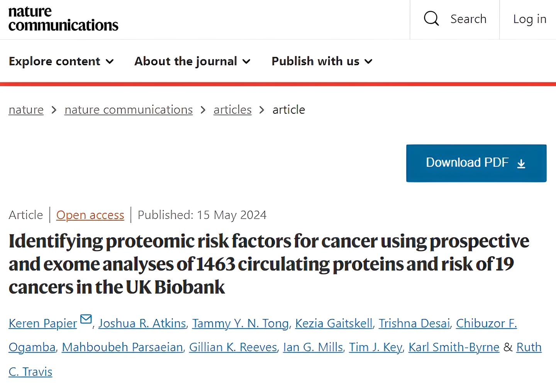Open the Open access link

[90, 215]
